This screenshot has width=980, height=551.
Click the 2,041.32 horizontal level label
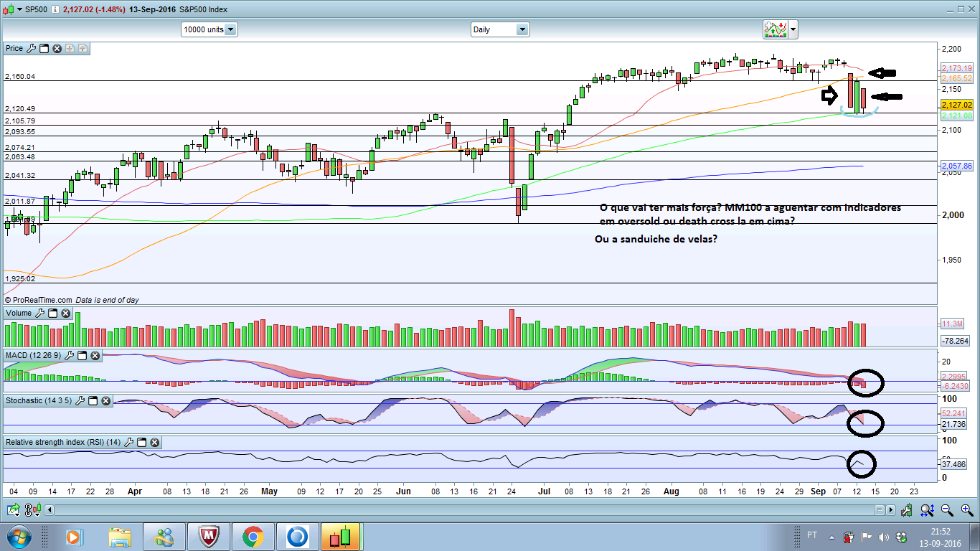[20, 176]
